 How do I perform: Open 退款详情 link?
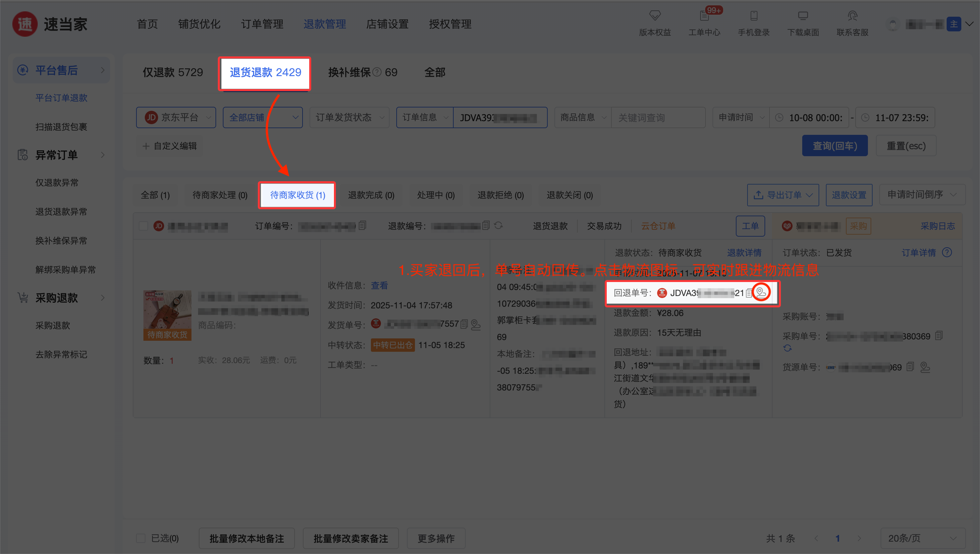click(x=744, y=252)
